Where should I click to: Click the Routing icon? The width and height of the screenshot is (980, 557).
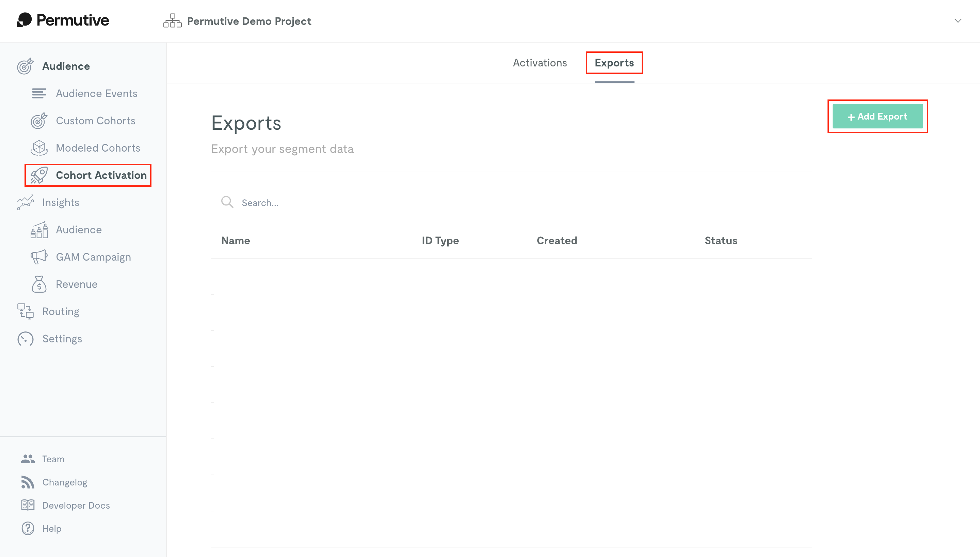[25, 311]
